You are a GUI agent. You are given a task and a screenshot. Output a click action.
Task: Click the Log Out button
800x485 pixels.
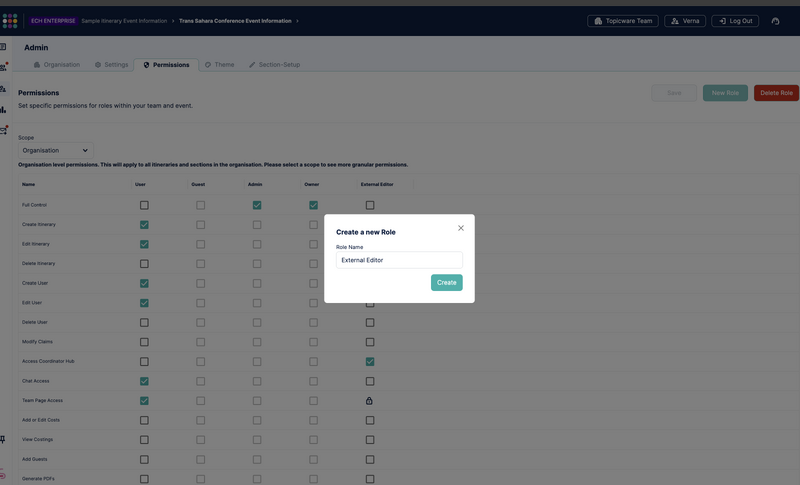tap(735, 21)
